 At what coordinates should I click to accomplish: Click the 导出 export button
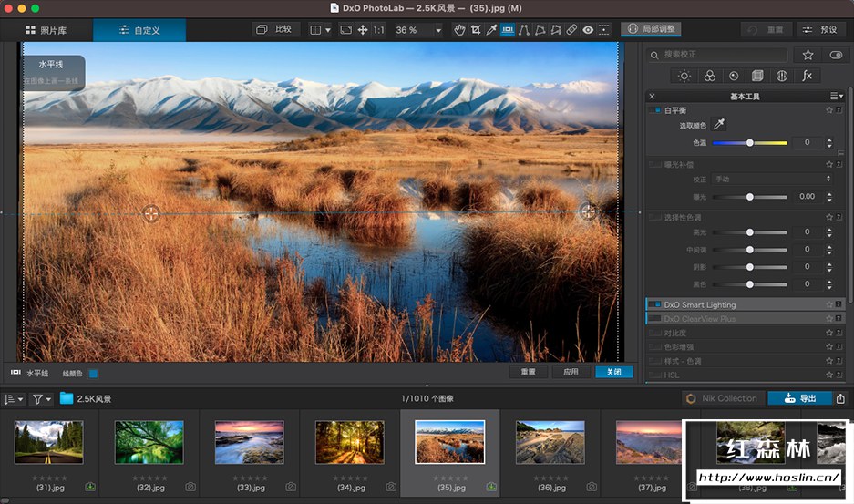pyautogui.click(x=799, y=398)
